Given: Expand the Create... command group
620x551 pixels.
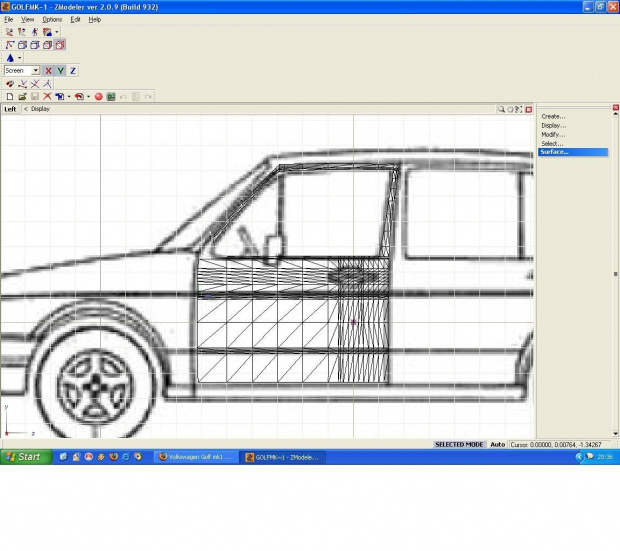Looking at the screenshot, I should [x=553, y=116].
